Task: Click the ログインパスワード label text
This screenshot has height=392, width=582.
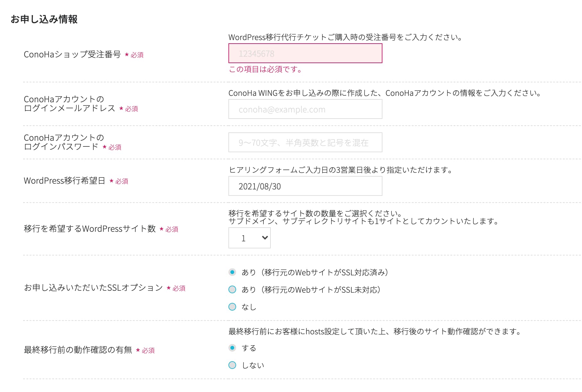Action: click(61, 147)
